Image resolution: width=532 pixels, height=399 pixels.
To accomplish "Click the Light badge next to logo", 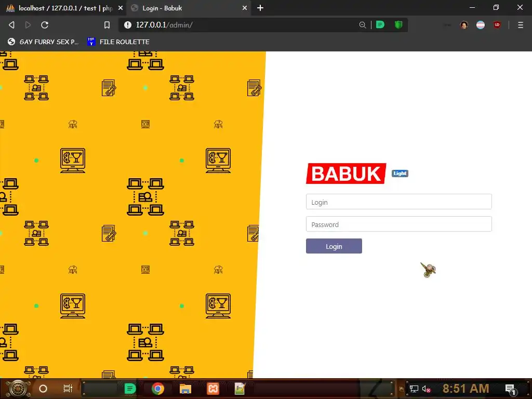I will (x=400, y=174).
